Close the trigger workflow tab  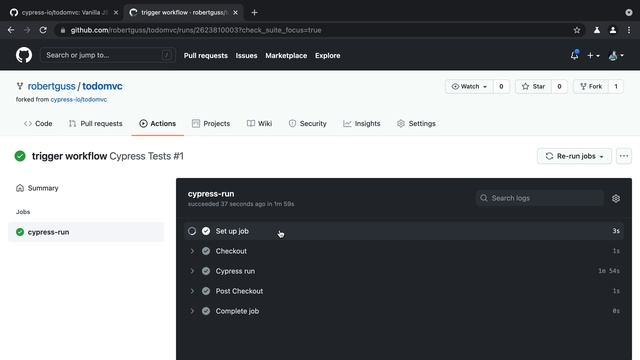tap(236, 13)
